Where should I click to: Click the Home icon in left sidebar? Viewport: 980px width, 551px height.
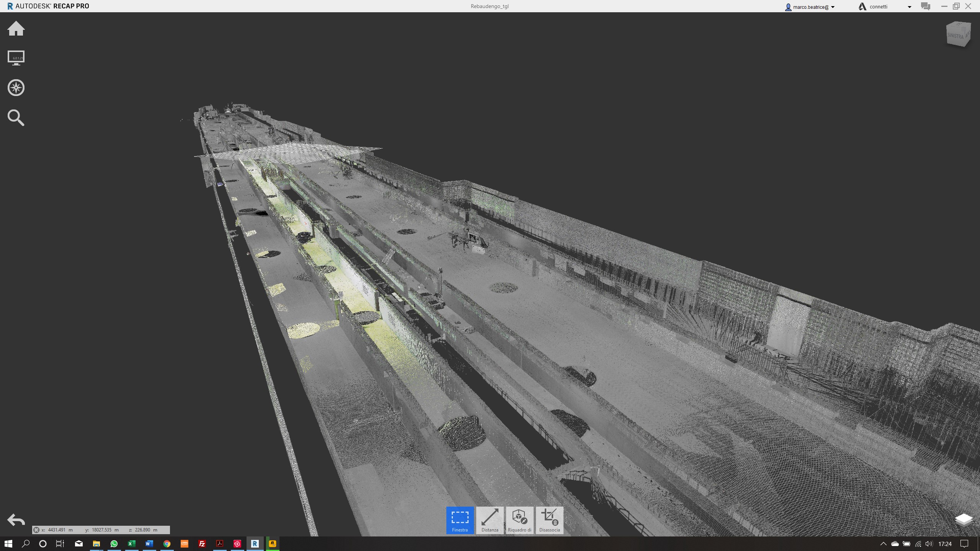pyautogui.click(x=16, y=29)
